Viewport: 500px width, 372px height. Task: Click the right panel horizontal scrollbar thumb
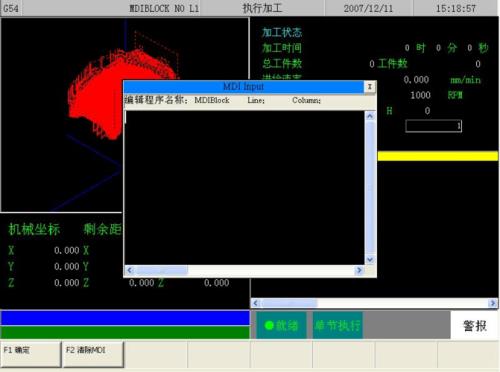[x=289, y=303]
